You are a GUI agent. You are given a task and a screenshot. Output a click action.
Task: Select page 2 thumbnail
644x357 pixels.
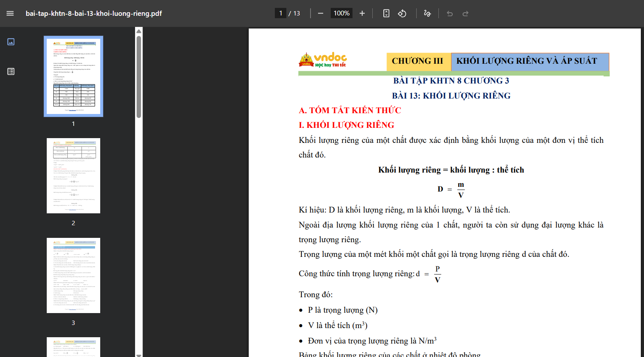point(73,176)
